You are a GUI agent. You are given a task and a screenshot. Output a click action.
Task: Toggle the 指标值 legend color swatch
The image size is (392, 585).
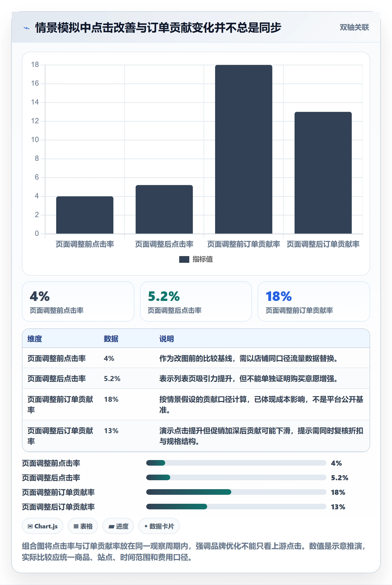click(x=184, y=259)
